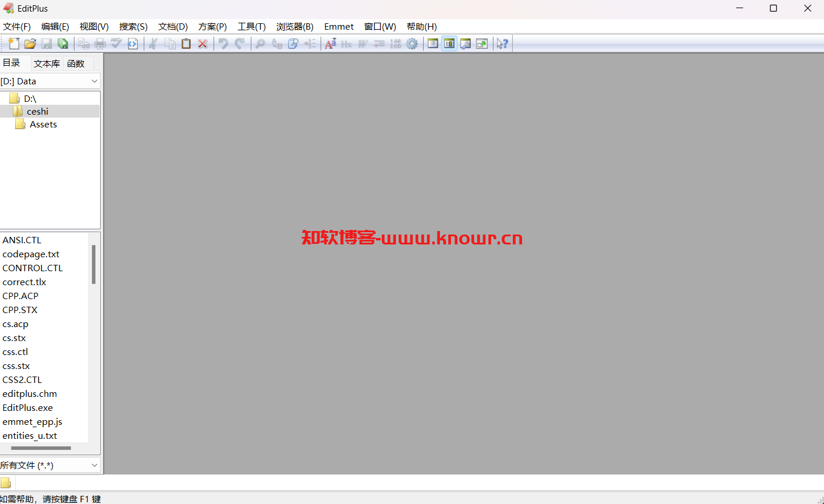Select cs.stx in file list
824x504 pixels.
14,338
